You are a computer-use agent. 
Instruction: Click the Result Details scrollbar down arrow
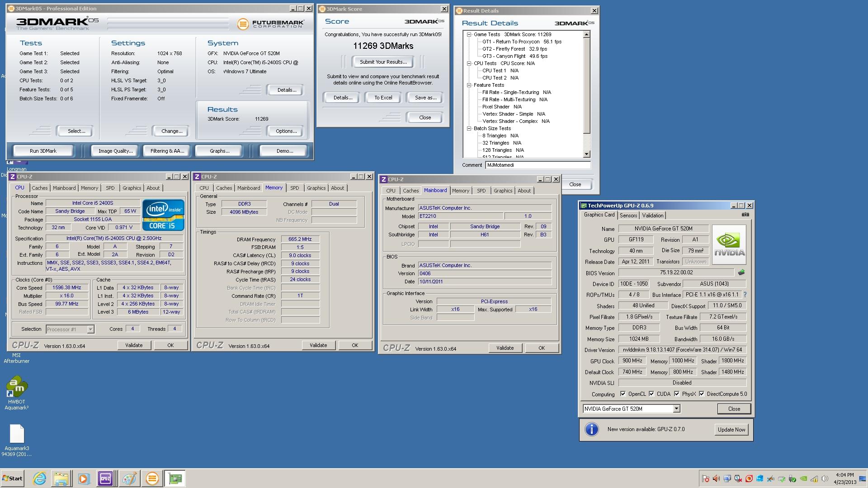587,154
